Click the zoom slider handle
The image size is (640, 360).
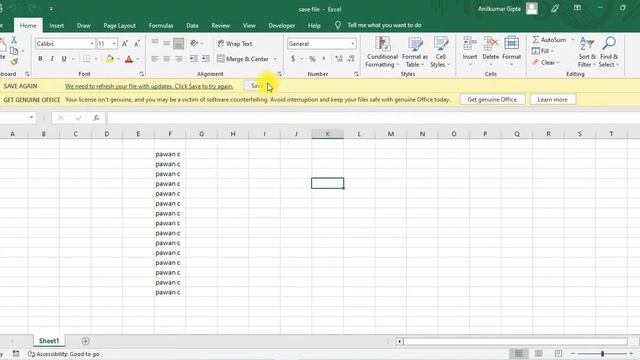(x=602, y=353)
